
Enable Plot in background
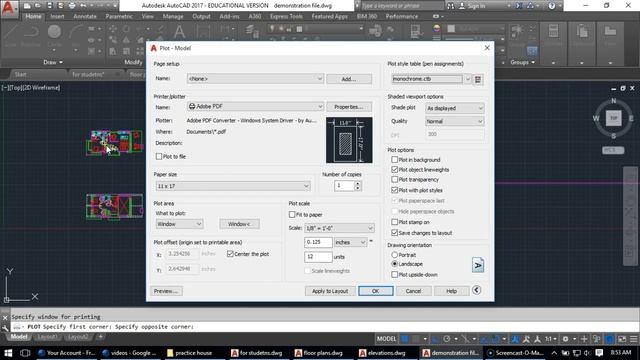coord(394,160)
